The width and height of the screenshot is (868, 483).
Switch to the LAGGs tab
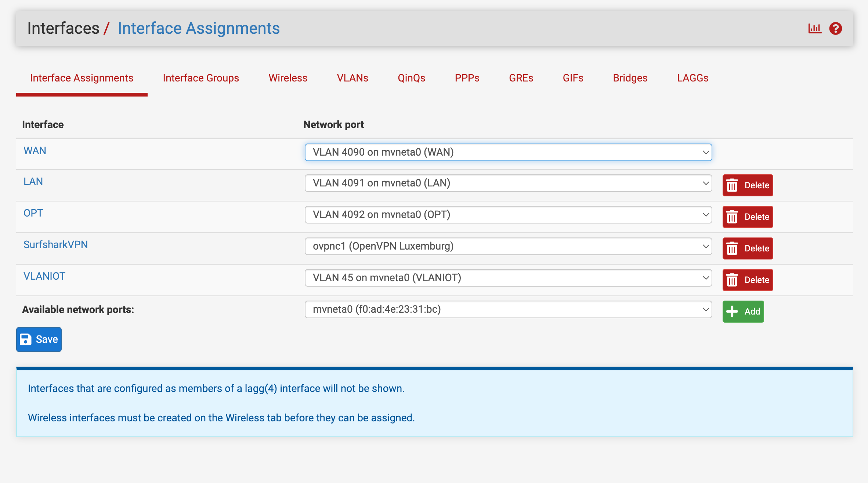coord(692,78)
